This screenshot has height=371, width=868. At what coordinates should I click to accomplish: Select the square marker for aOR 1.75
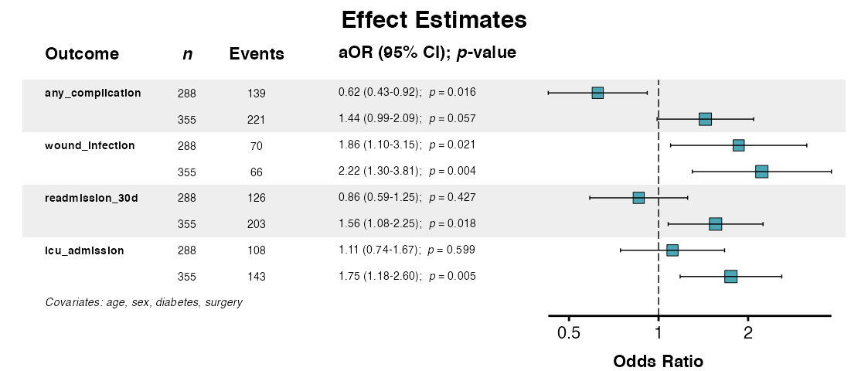(x=730, y=277)
